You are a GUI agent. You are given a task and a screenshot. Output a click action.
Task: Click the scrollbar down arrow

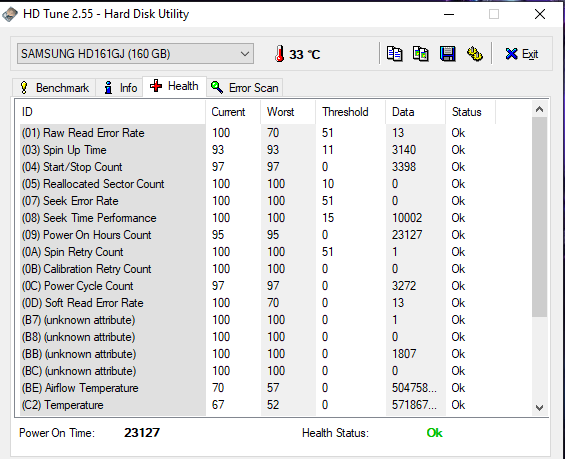(539, 407)
